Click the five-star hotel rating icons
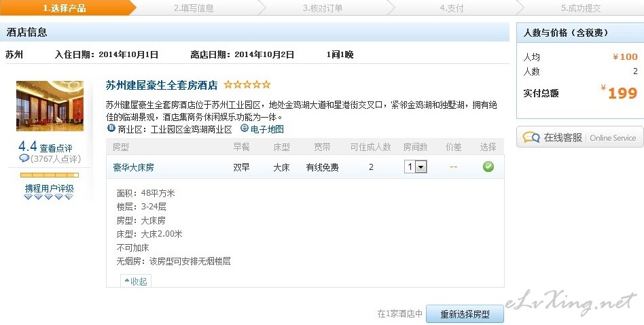This screenshot has width=644, height=325. tap(247, 85)
